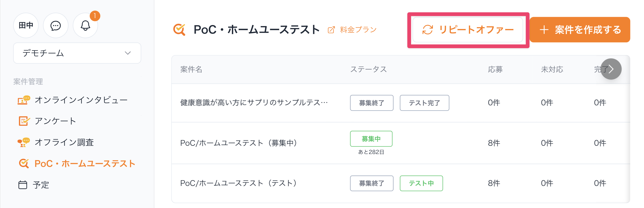The height and width of the screenshot is (208, 644).
Task: Open PoC/ホームユーステスト（テスト） project
Action: pos(238,183)
